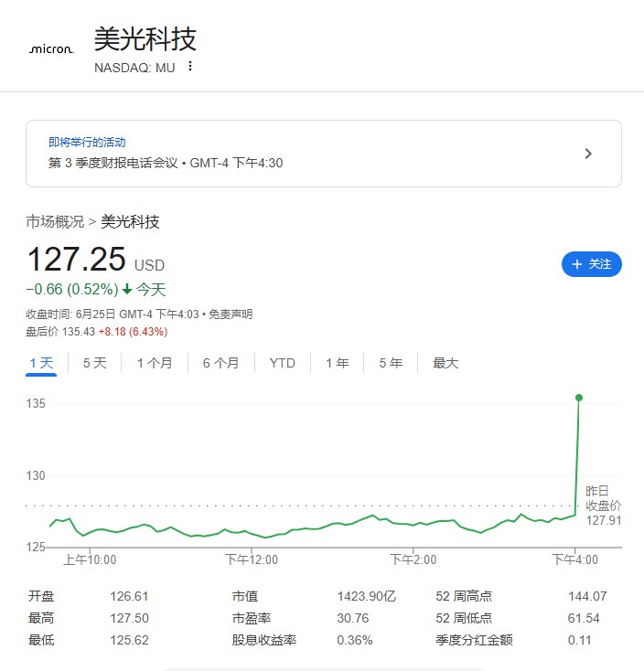Click the 上午10:00 axis label
644x671 pixels.
click(x=90, y=559)
